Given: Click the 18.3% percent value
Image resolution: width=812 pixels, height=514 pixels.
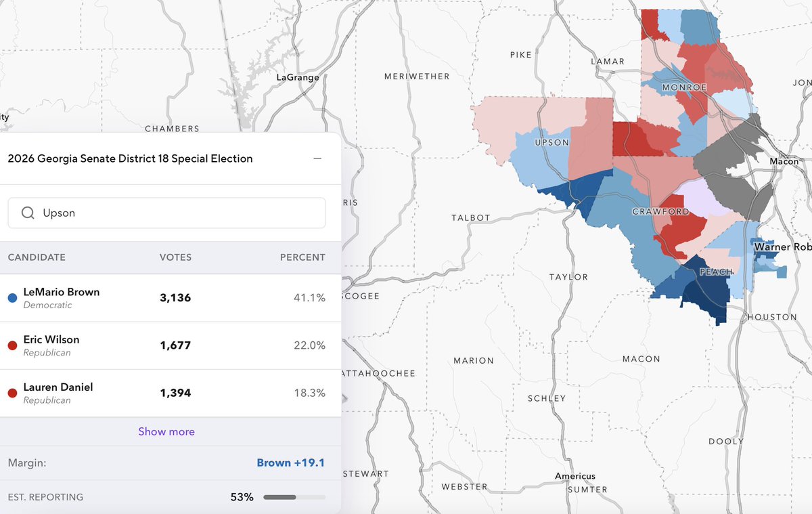Looking at the screenshot, I should (x=311, y=393).
